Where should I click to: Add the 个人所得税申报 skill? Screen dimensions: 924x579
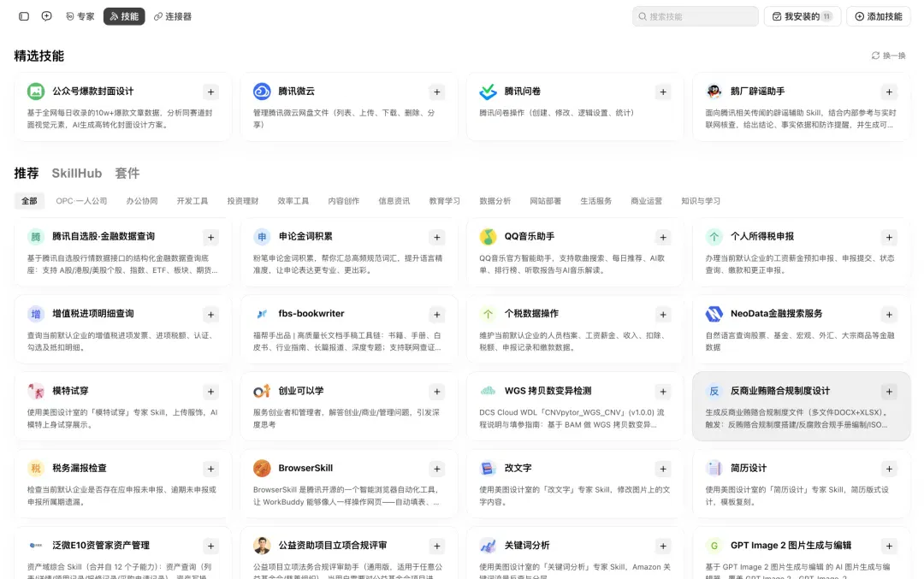[889, 238]
